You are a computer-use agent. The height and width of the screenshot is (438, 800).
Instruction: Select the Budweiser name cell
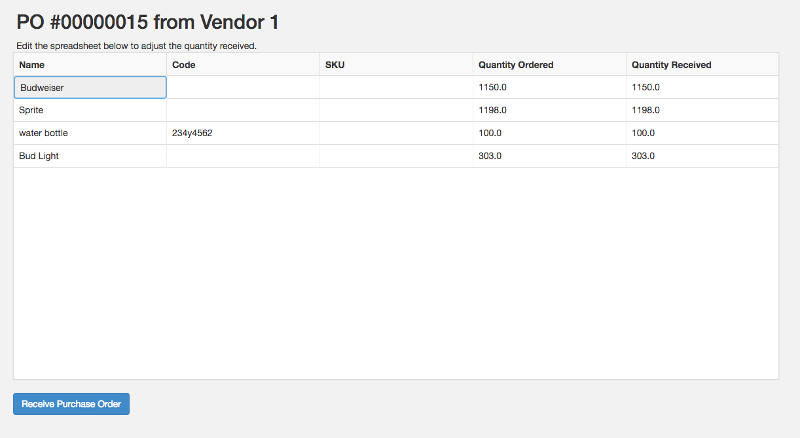[x=90, y=87]
